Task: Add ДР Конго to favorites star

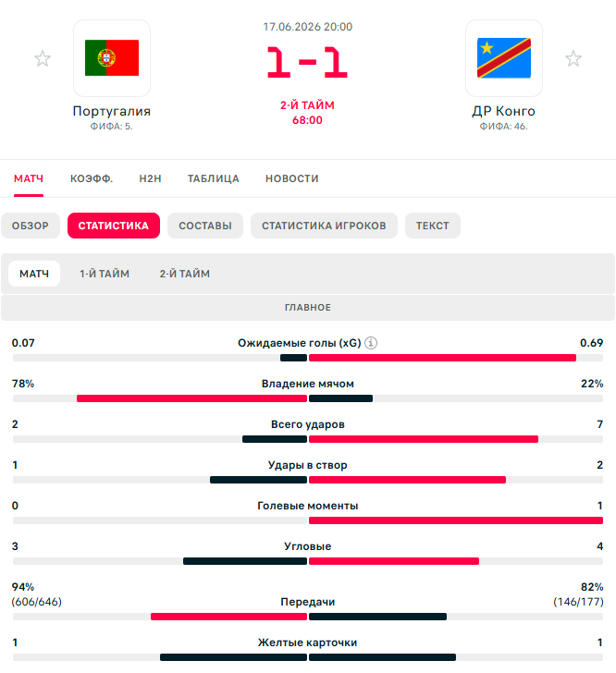Action: point(573,58)
